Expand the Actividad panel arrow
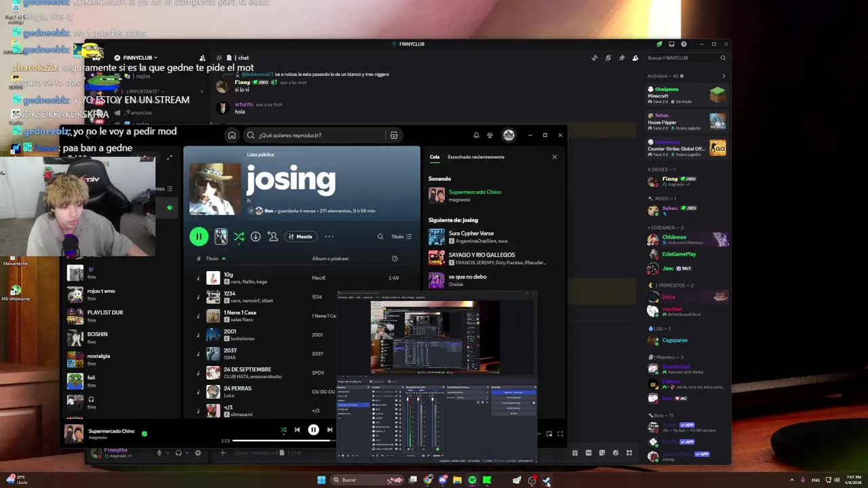The image size is (868, 488). click(723, 76)
